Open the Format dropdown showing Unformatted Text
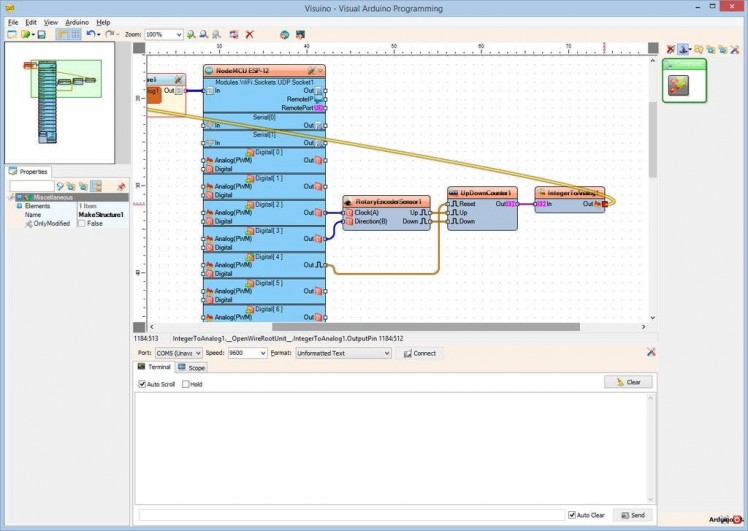The height and width of the screenshot is (531, 748). pos(386,353)
